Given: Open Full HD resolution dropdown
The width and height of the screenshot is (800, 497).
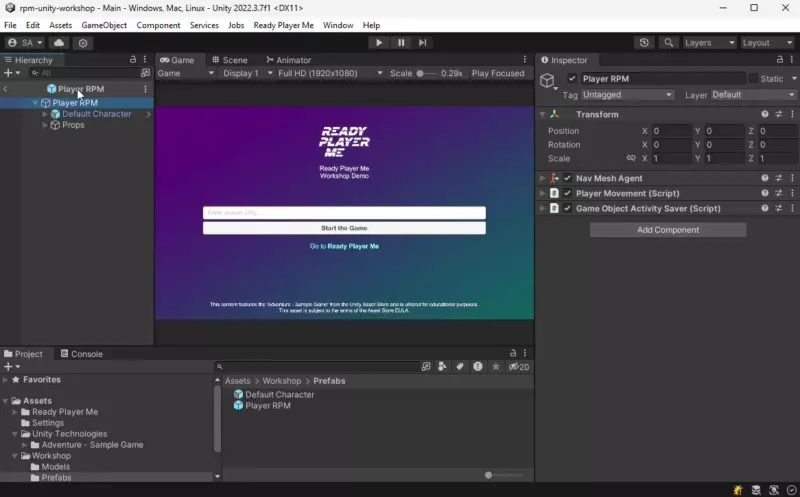Looking at the screenshot, I should 330,73.
